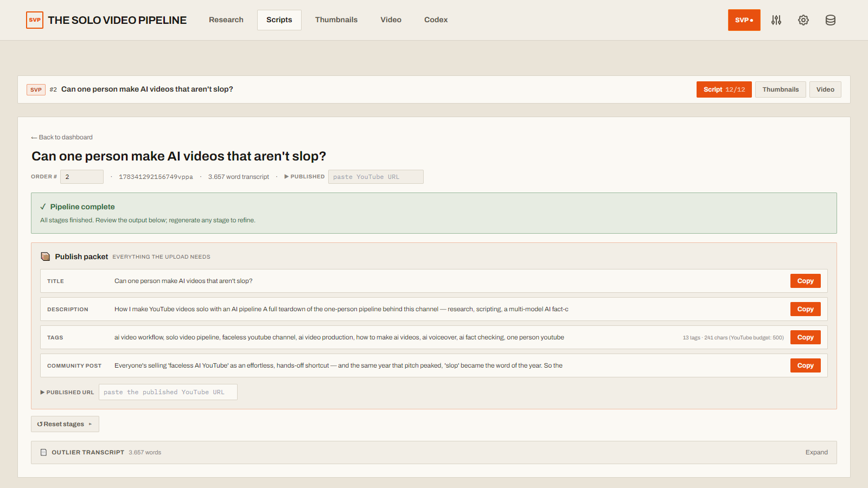
Task: Open the Video stage button
Action: 825,89
